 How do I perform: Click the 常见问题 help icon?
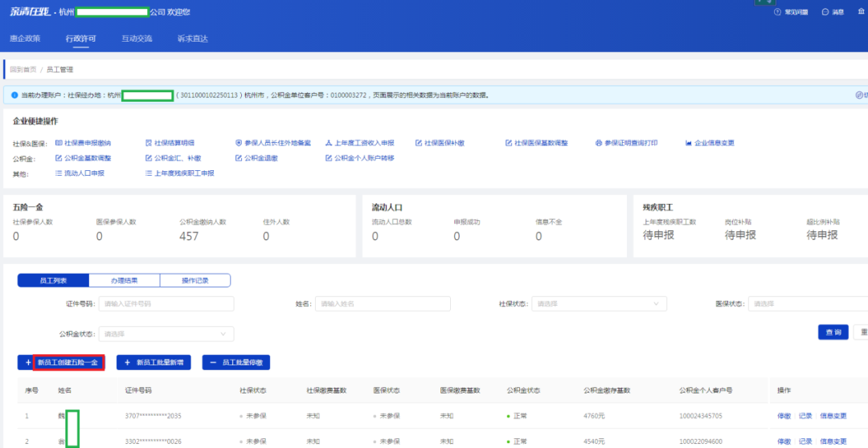[777, 12]
